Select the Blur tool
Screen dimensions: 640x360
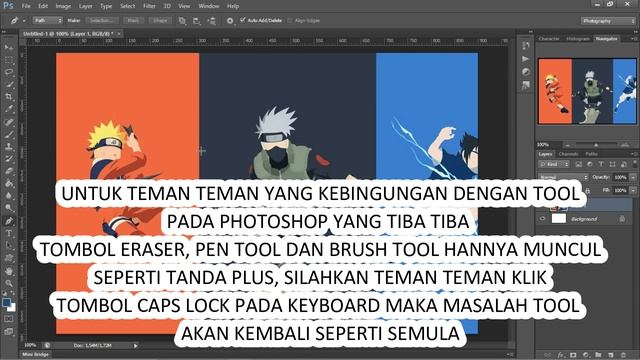click(9, 196)
